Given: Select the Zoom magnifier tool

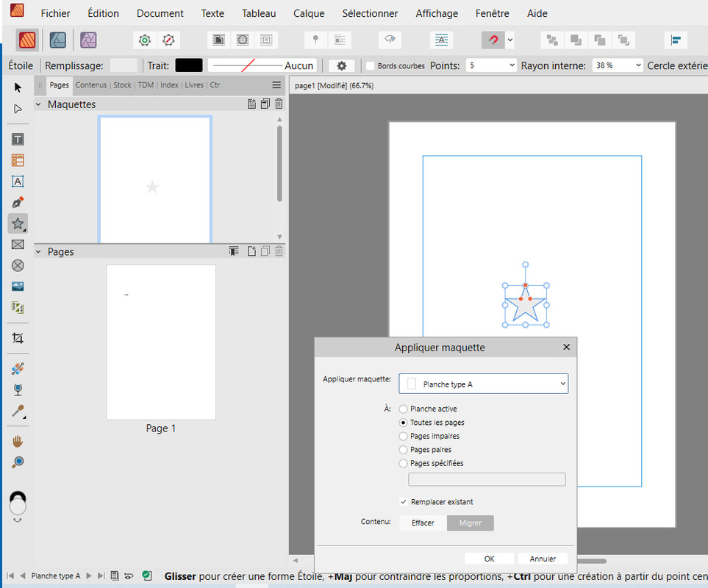Looking at the screenshot, I should click(18, 462).
